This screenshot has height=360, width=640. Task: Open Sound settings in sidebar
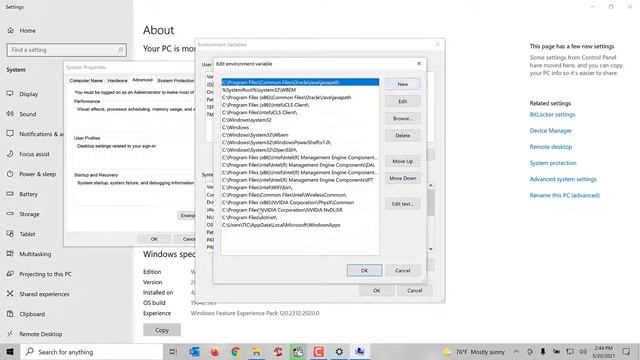click(x=27, y=114)
